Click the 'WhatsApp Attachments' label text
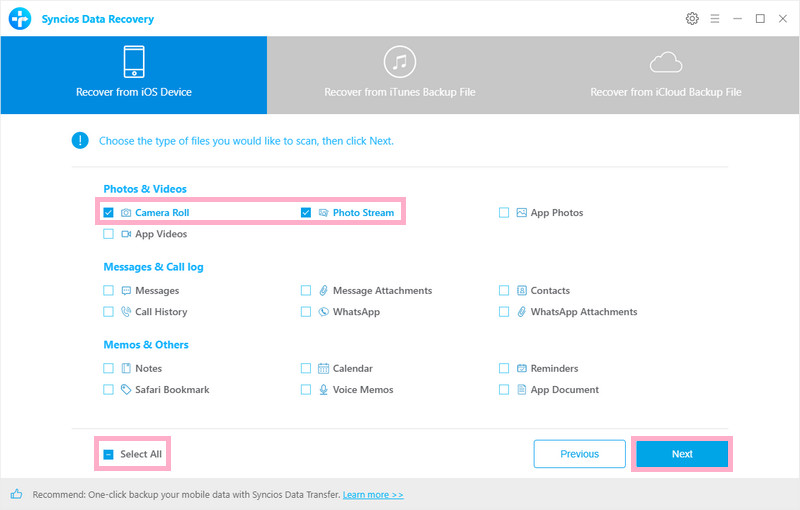The width and height of the screenshot is (800, 510). 584,312
